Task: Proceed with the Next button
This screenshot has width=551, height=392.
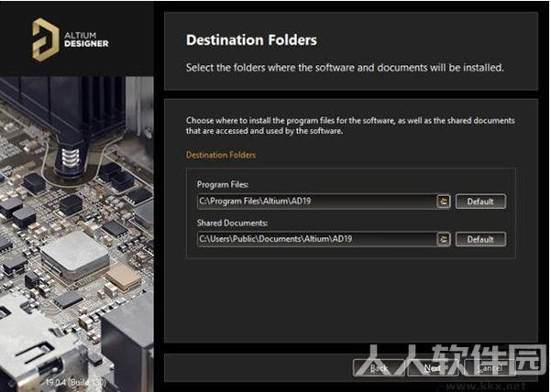Action: point(433,368)
